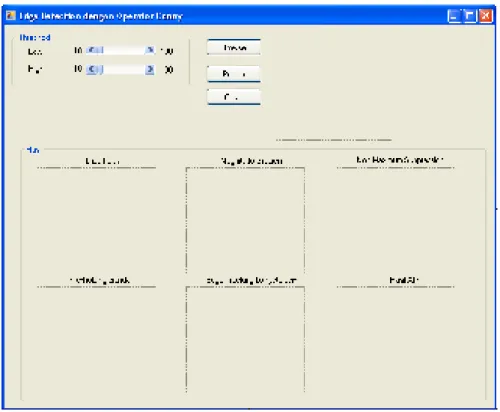500x412 pixels.
Task: Click the heading above the upper middle image box
Action: pos(252,161)
